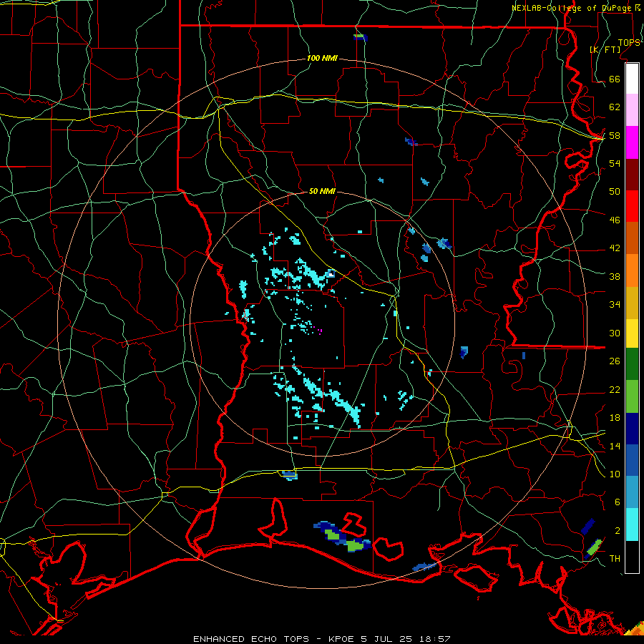Screen dimensions: 644x644
Task: Click the 50 NMI range ring label
Action: (322, 191)
